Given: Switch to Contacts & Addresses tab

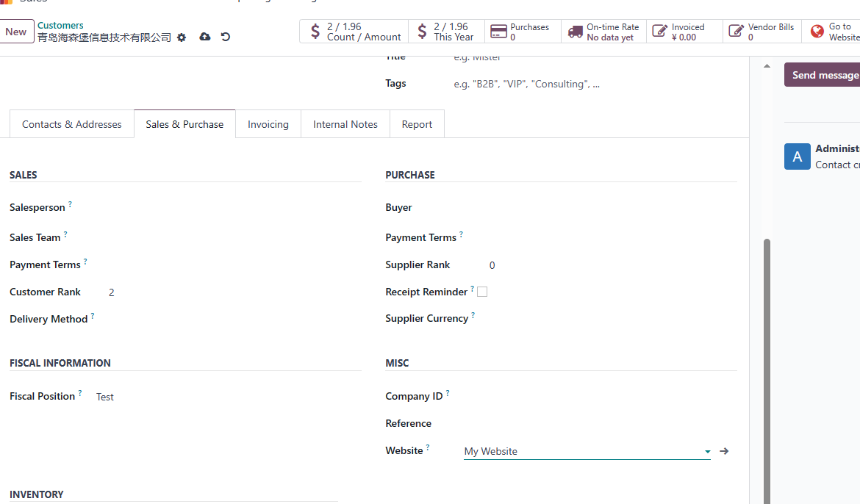Looking at the screenshot, I should tap(72, 124).
